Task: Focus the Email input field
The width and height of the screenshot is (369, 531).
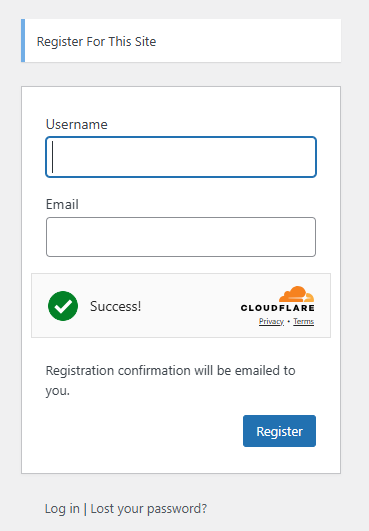Action: pyautogui.click(x=181, y=237)
